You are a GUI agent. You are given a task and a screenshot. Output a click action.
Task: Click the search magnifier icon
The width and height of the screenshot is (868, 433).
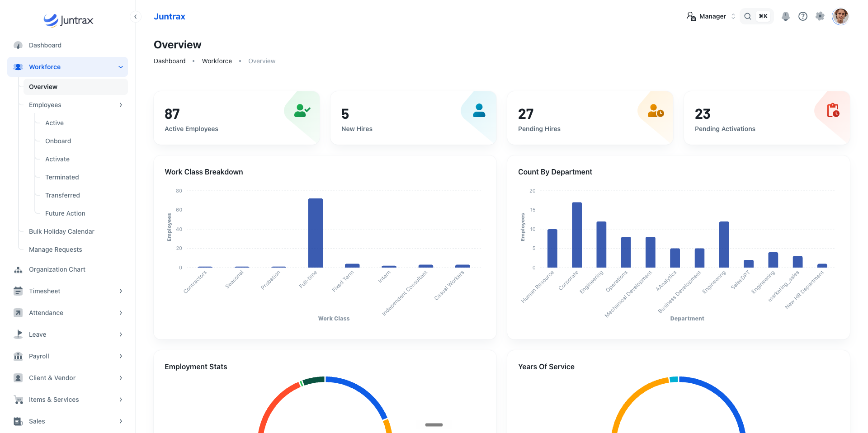point(748,16)
